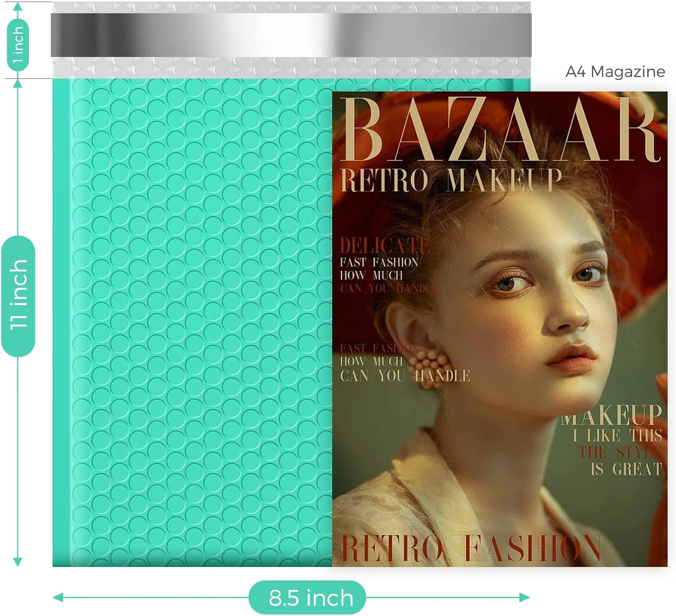The image size is (676, 616).
Task: Select the silver adhesive strip on mailer
Action: click(x=291, y=35)
